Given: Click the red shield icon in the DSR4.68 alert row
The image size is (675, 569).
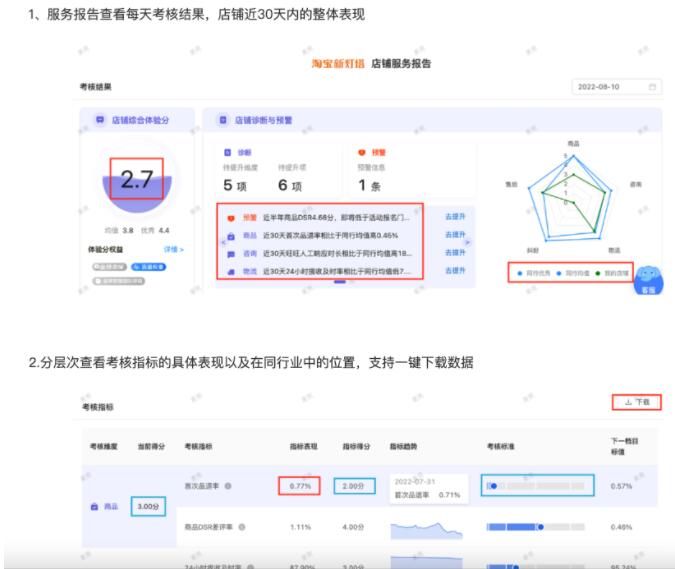Looking at the screenshot, I should pos(231,218).
